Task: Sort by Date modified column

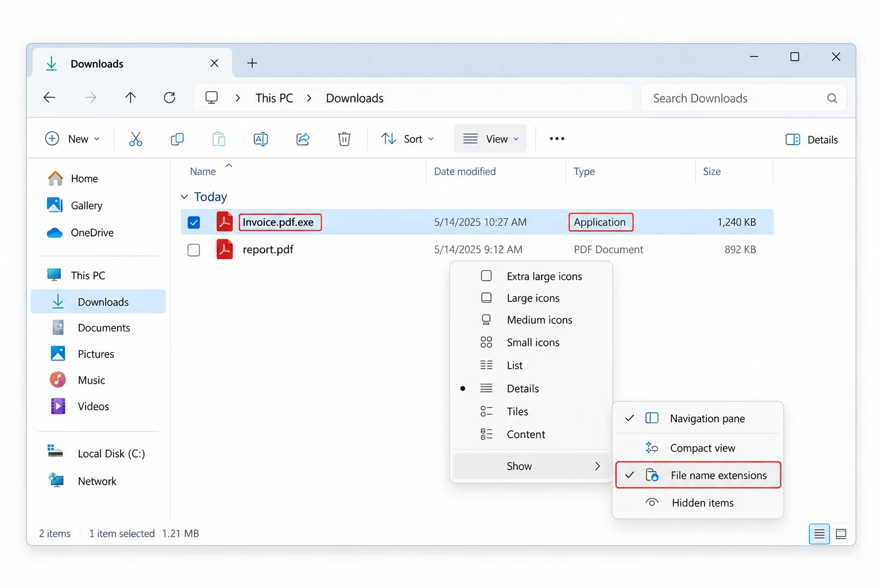Action: click(465, 172)
